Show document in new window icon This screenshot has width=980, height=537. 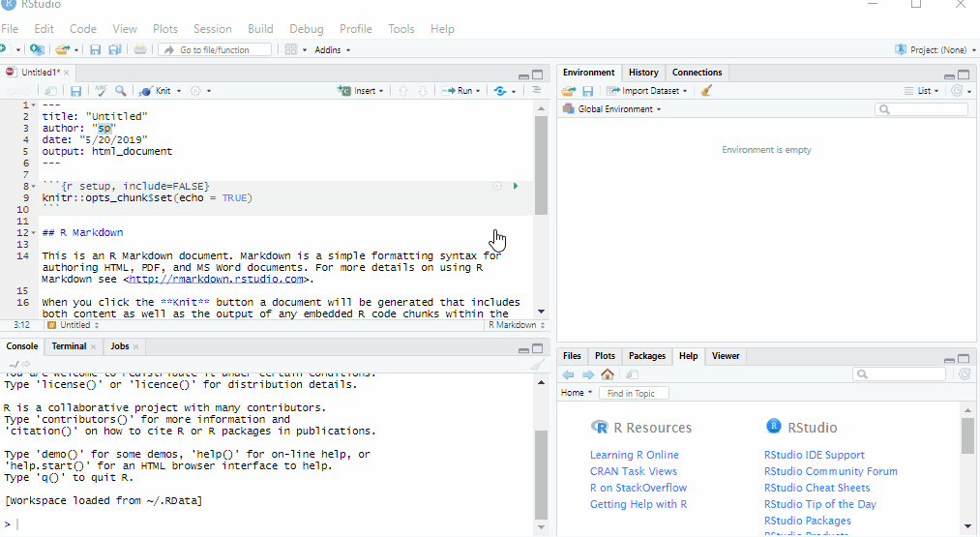(51, 91)
